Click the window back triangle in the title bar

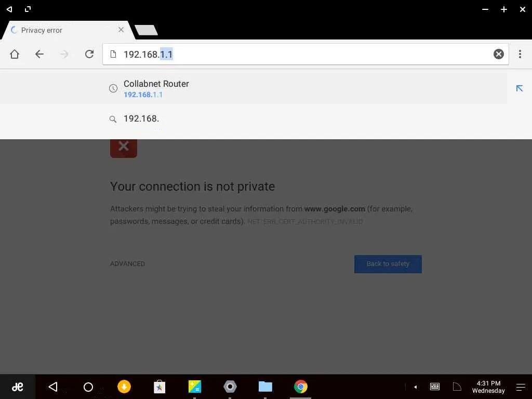tap(9, 9)
